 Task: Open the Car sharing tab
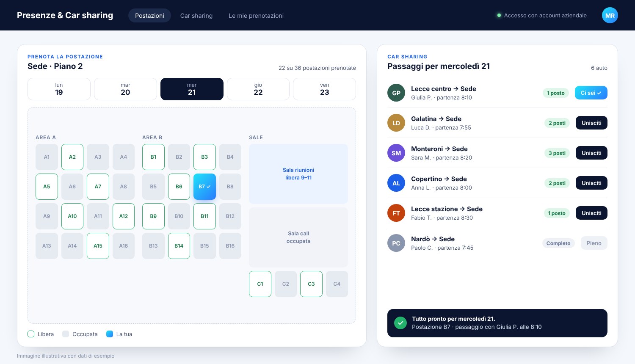(x=196, y=15)
